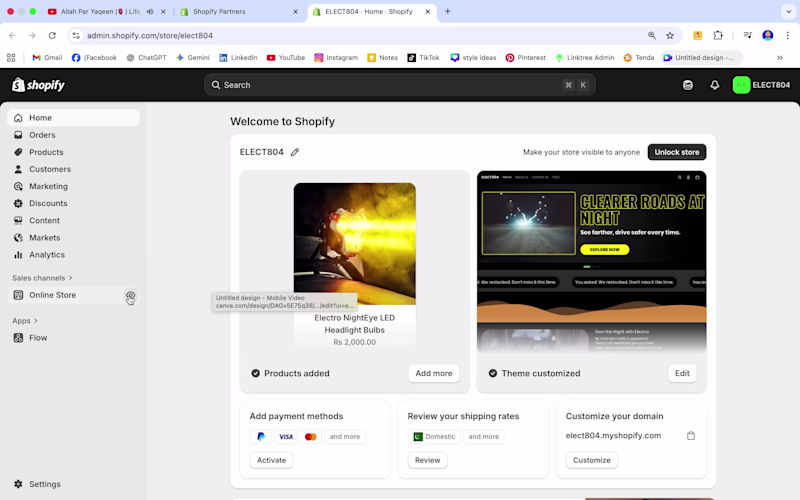Open Extensions puzzle icon
Image resolution: width=800 pixels, height=500 pixels.
(718, 35)
